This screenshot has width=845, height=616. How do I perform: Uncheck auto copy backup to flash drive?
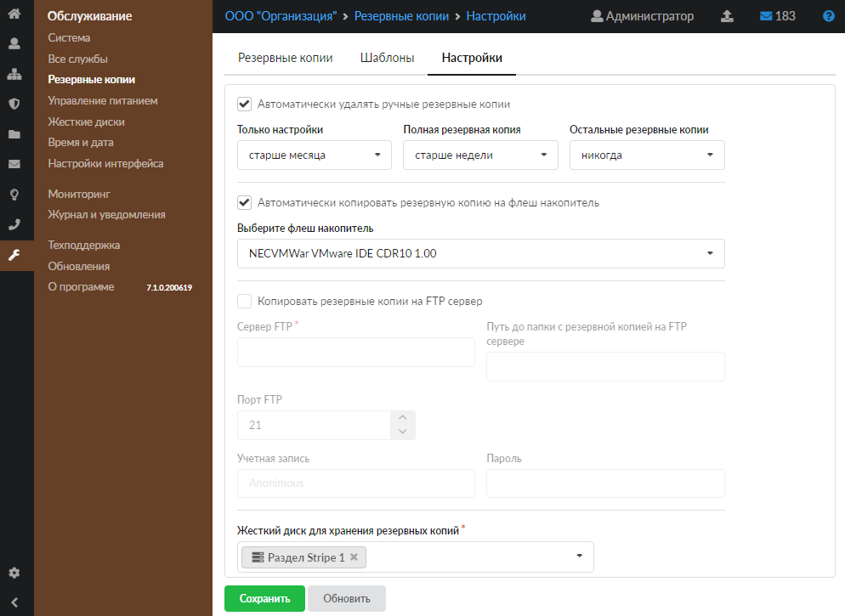pyautogui.click(x=244, y=202)
